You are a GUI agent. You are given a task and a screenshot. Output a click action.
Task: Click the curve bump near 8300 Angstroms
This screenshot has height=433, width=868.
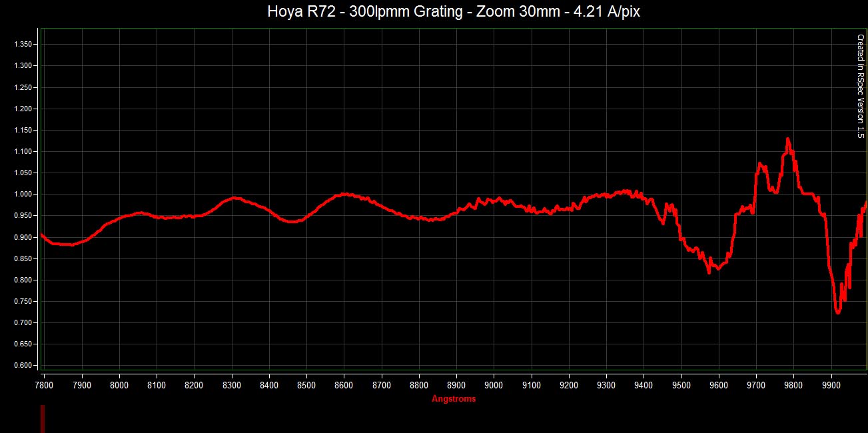233,198
